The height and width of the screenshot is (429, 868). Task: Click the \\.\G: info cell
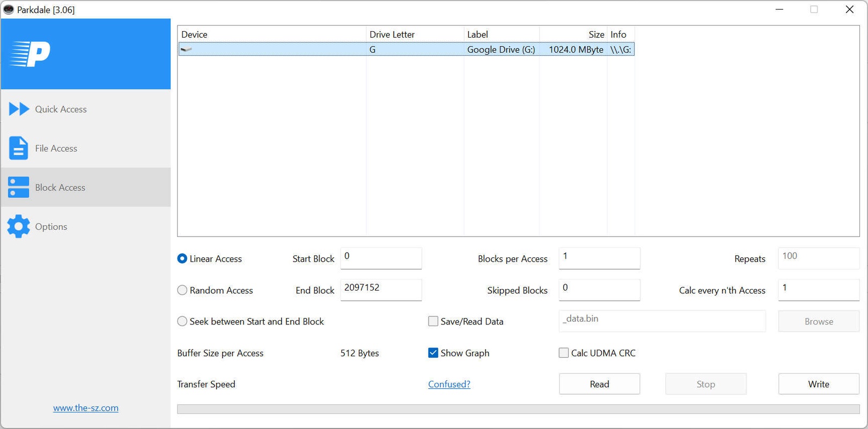621,49
